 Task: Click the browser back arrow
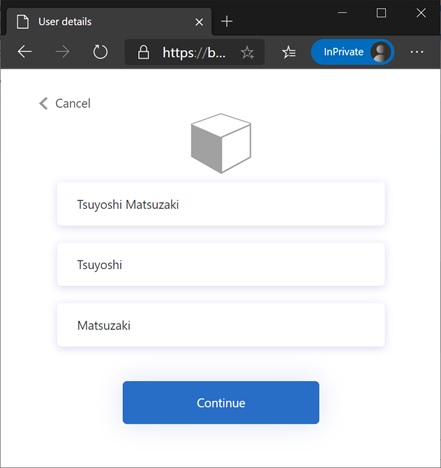click(25, 52)
